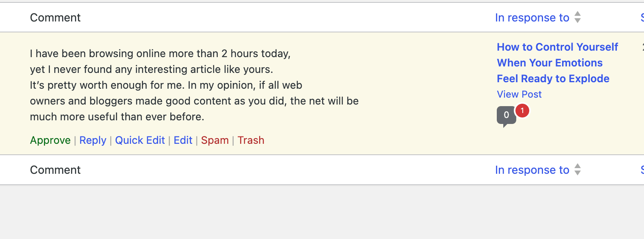Open Quick Edit for the comment
This screenshot has height=239, width=644.
pyautogui.click(x=140, y=141)
